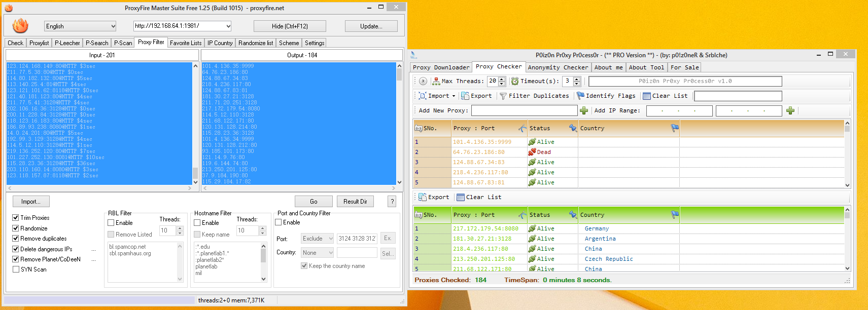Click the Proxy : Port icon in the upper table
Image resolution: width=868 pixels, height=310 pixels.
coord(522,129)
